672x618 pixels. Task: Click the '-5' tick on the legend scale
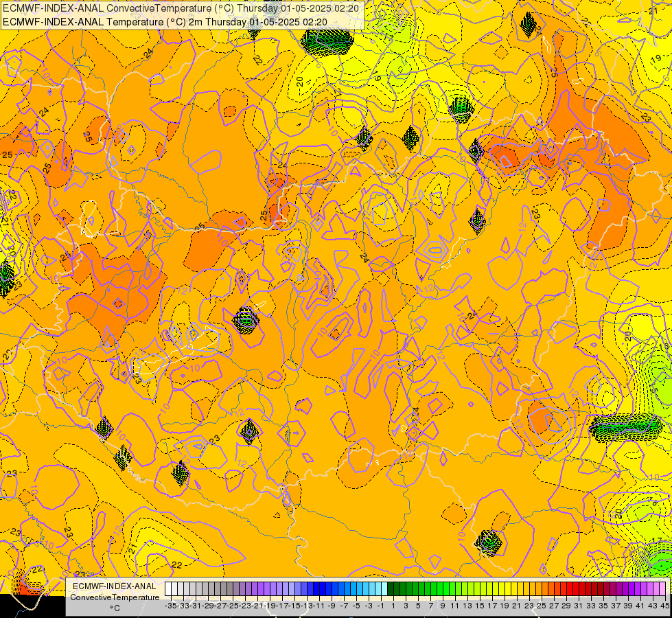coord(356,606)
